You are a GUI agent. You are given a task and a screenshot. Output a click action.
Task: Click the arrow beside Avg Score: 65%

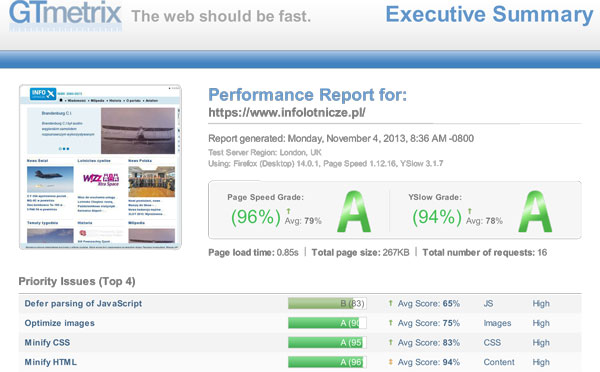point(390,303)
